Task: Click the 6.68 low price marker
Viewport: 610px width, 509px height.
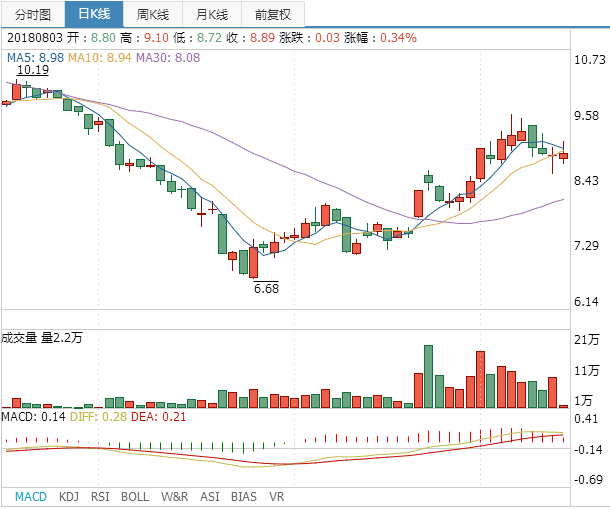Action: coord(266,288)
